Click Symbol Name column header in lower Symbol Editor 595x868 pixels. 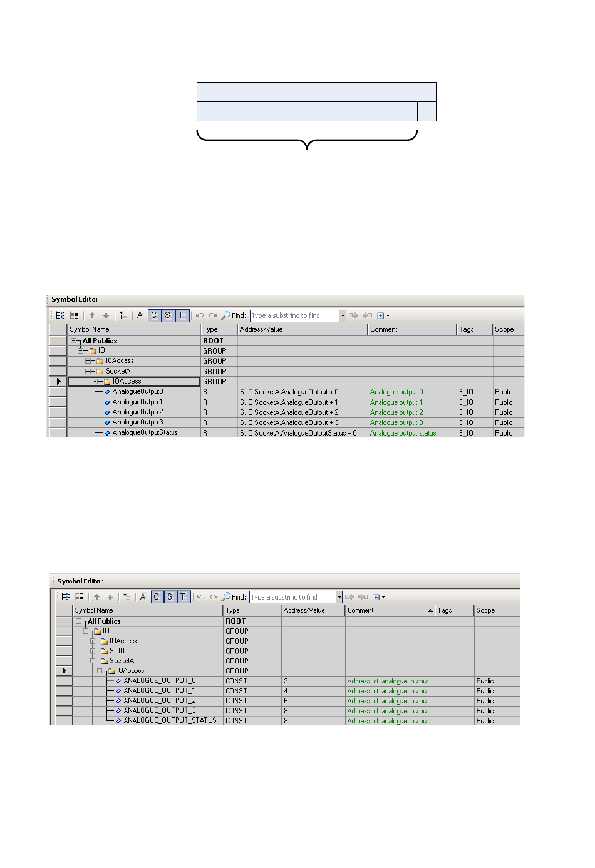[x=148, y=610]
